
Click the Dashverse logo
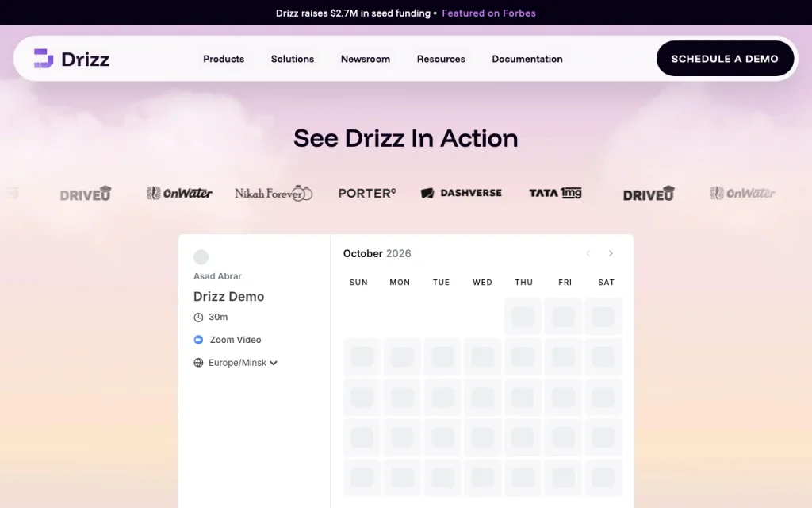tap(462, 193)
